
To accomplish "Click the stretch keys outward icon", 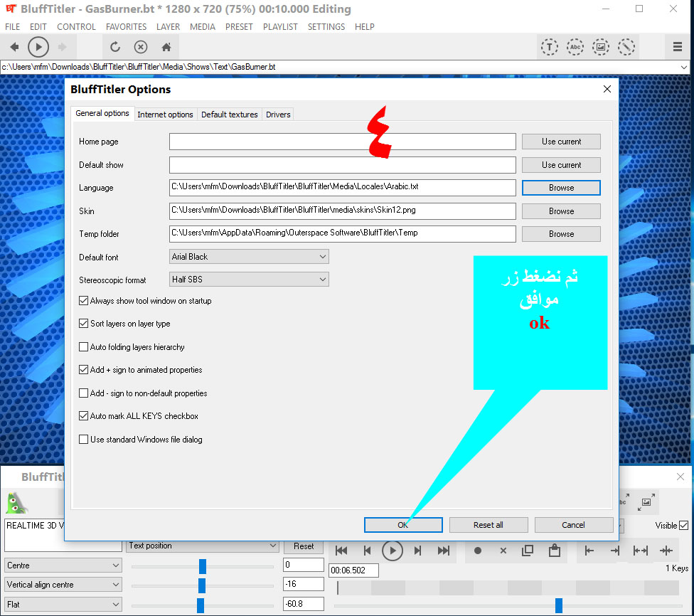I will pyautogui.click(x=641, y=551).
